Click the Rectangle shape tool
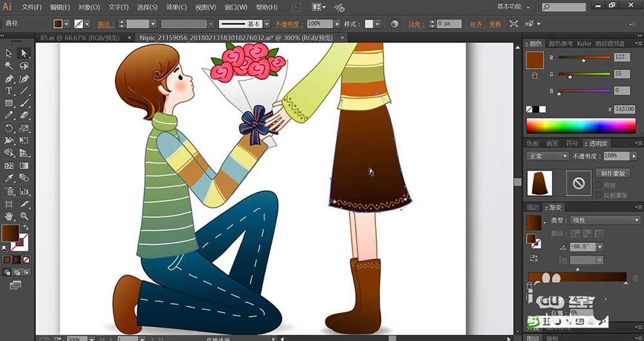The width and height of the screenshot is (644, 341). click(8, 103)
